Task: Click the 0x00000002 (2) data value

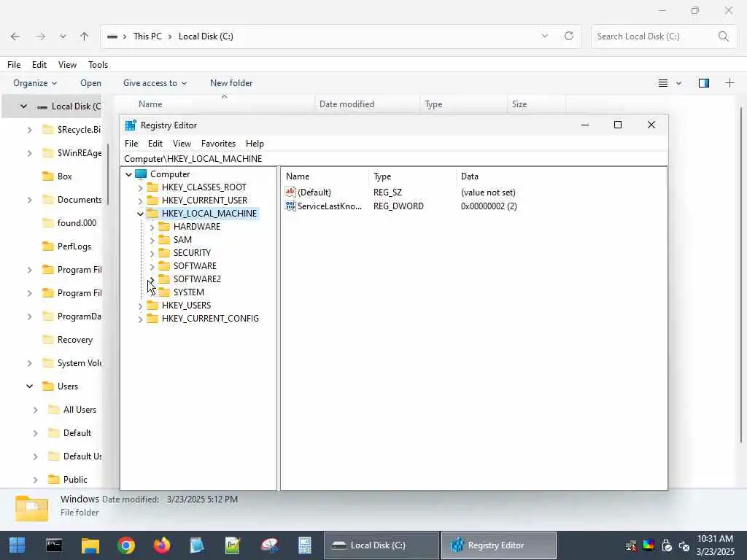Action: click(x=489, y=206)
